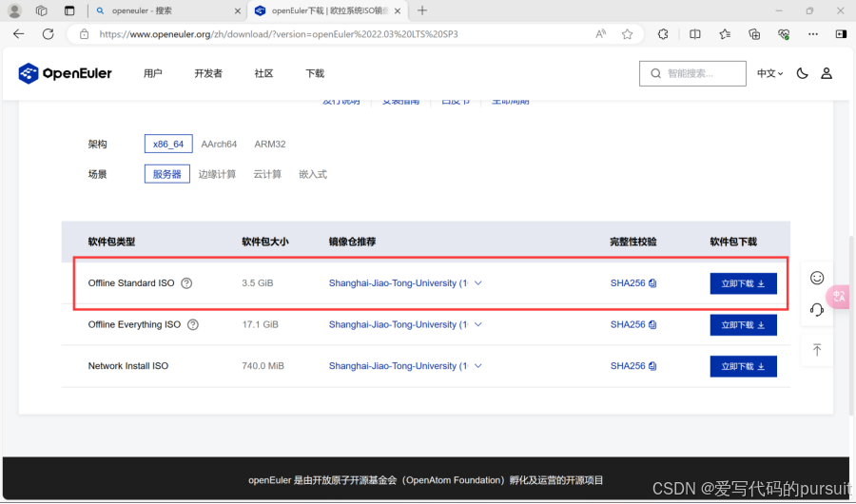Open the 社区 navigation menu
The height and width of the screenshot is (504, 856).
(x=263, y=73)
